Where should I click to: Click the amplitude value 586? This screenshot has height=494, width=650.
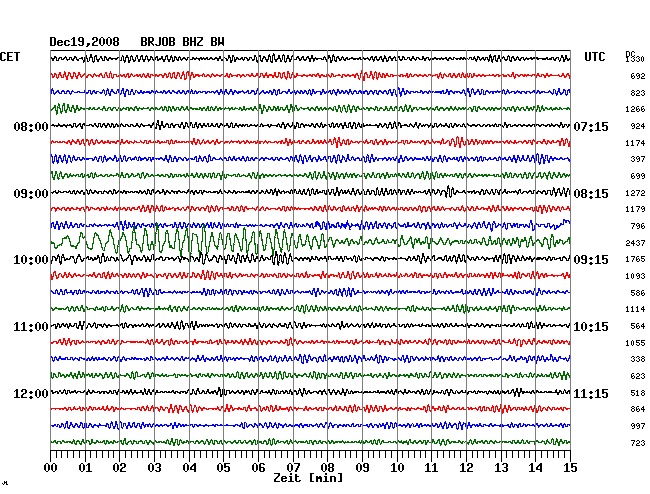[638, 293]
